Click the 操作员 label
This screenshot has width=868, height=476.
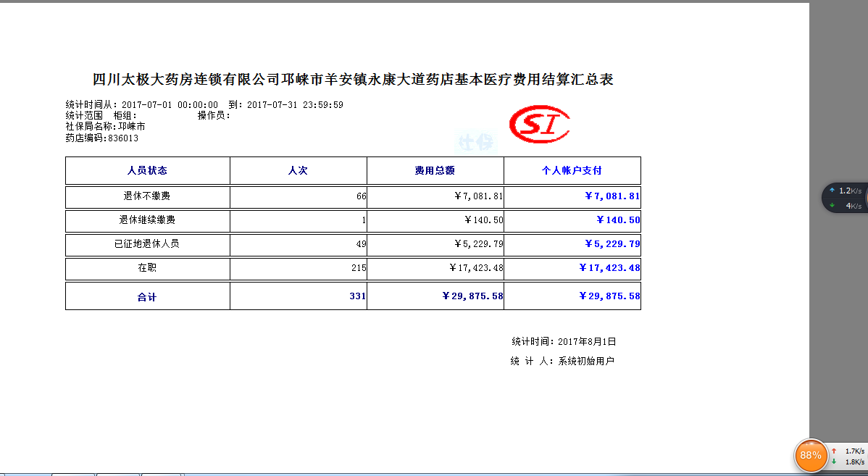(x=214, y=116)
